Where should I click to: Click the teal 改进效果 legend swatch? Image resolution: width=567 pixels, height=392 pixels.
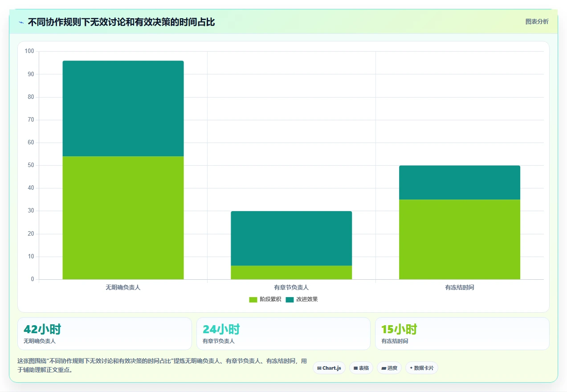[290, 299]
